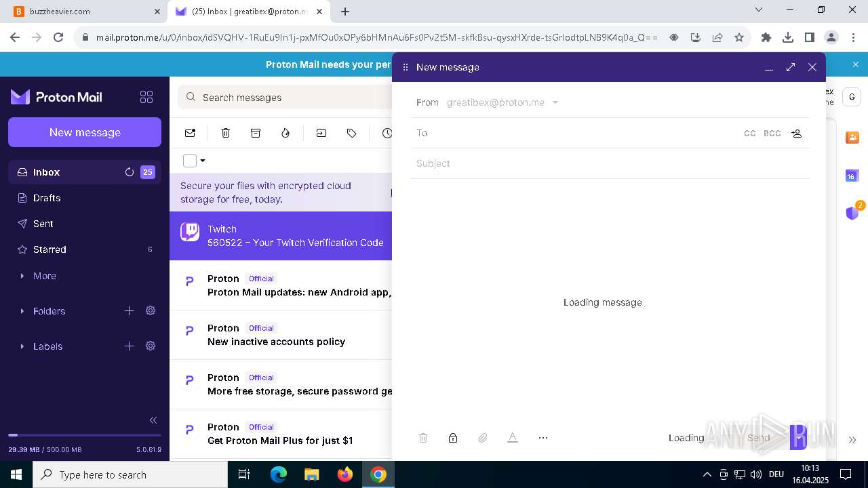868x488 pixels.
Task: Open the From address dropdown
Action: (x=555, y=102)
